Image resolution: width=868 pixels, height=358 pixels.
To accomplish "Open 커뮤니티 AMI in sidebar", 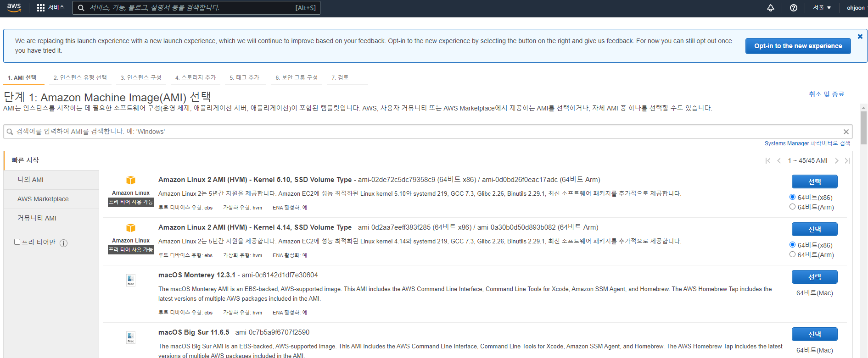I will click(51, 218).
